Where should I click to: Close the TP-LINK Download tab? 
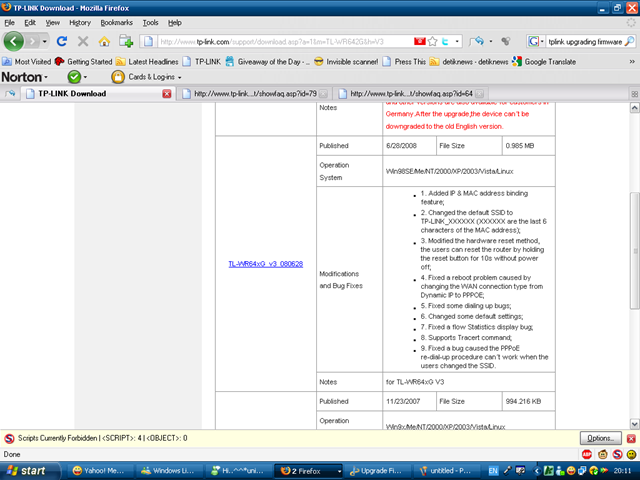(167, 93)
